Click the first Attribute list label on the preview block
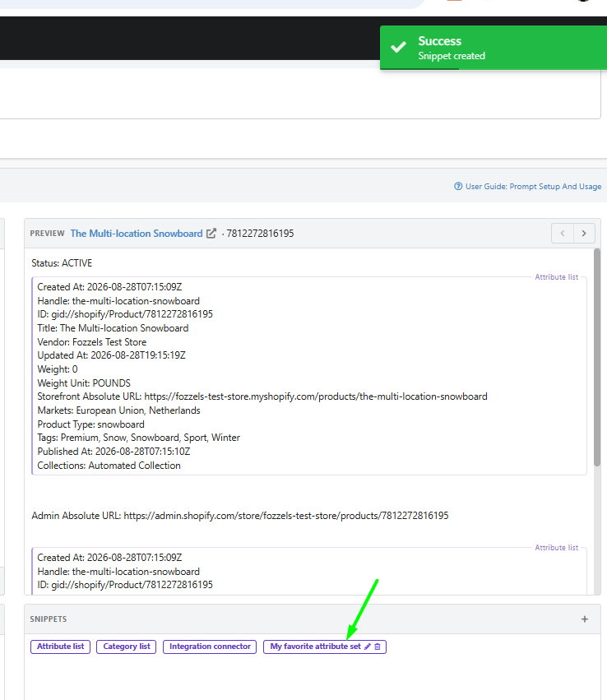 tap(557, 276)
